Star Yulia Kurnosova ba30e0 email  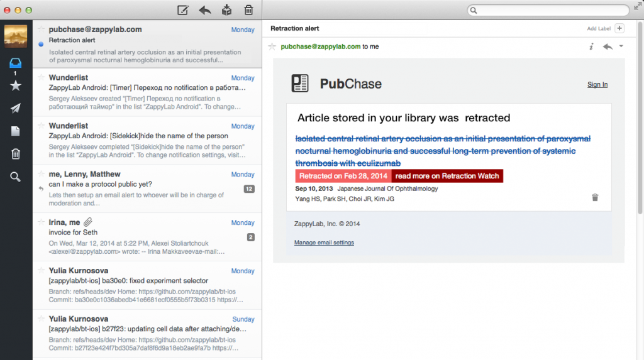pyautogui.click(x=41, y=271)
